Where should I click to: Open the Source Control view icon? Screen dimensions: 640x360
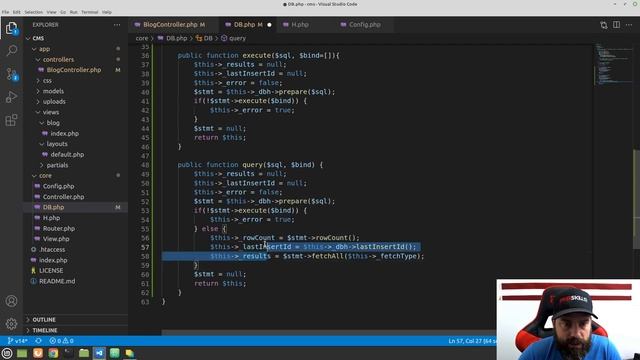(x=11, y=74)
